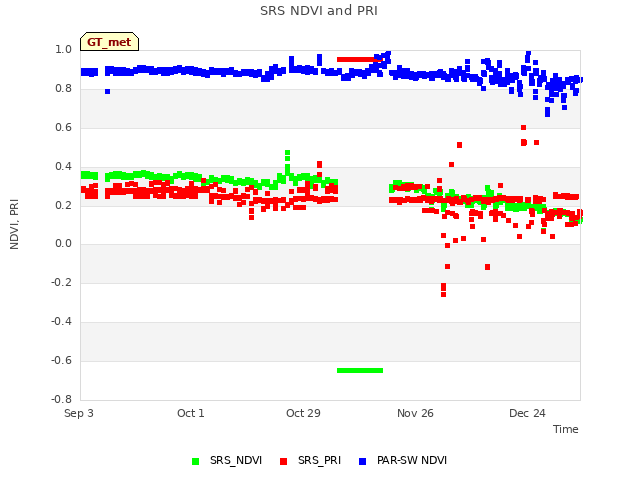Screen dimensions: 640x480
Task: Click the 0.4 y-axis tick label
Action: coord(63,166)
